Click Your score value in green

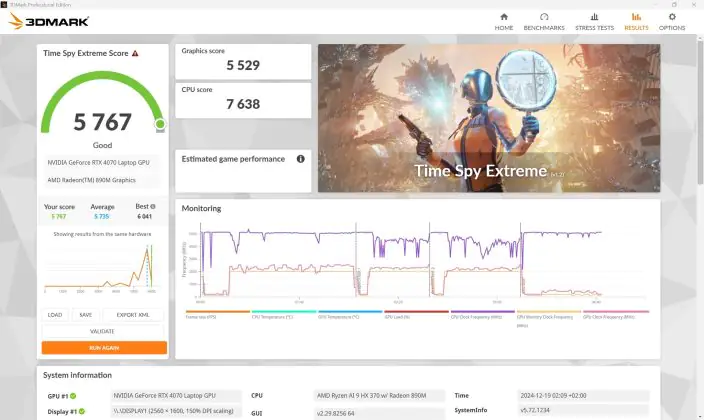[58, 217]
